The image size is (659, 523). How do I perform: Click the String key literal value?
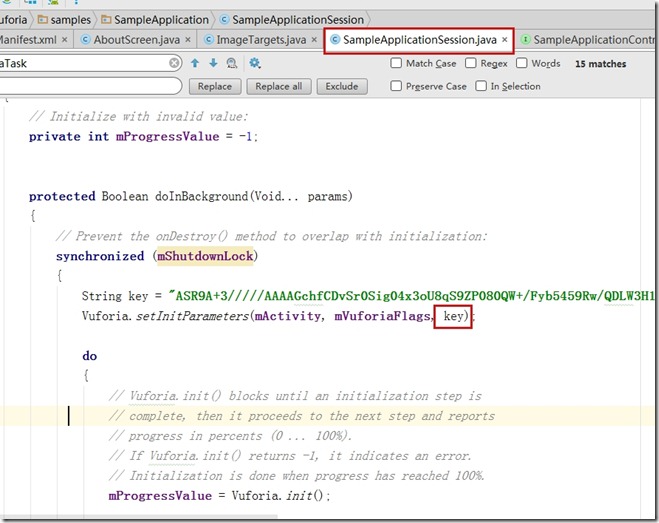(411, 296)
